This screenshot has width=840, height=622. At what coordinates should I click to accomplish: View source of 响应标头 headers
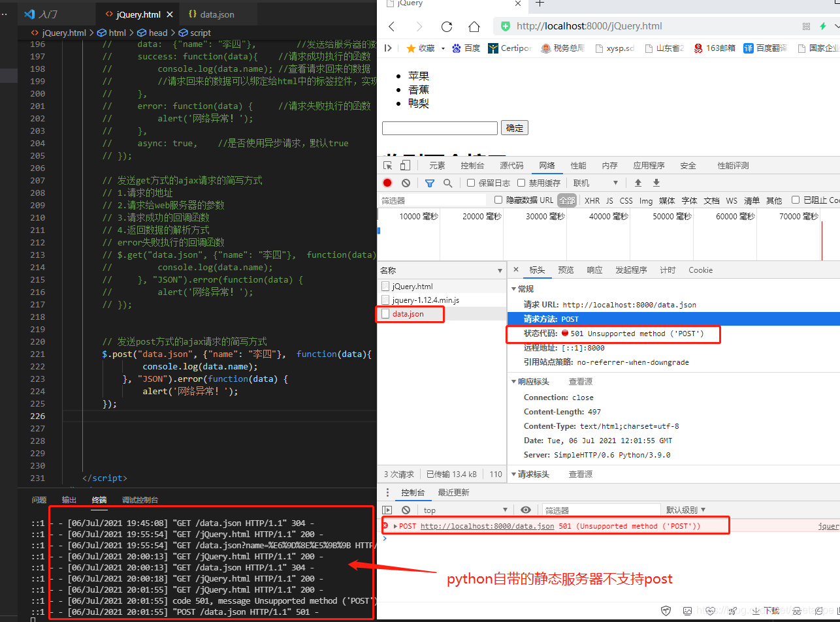[581, 382]
